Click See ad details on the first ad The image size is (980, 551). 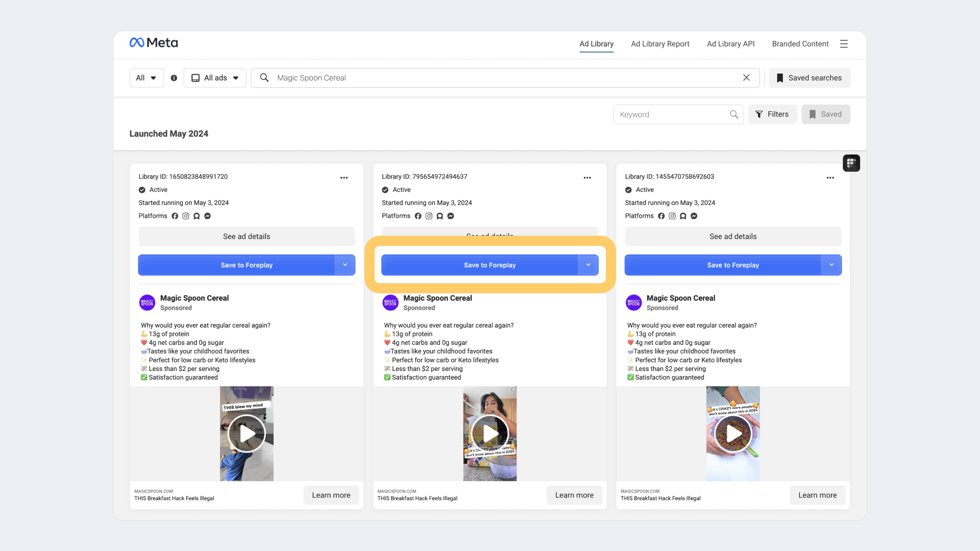pos(246,236)
